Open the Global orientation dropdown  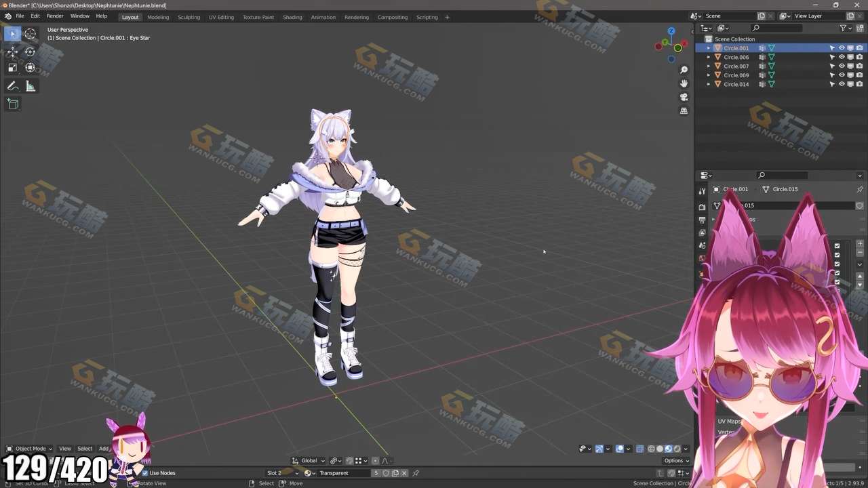click(309, 461)
